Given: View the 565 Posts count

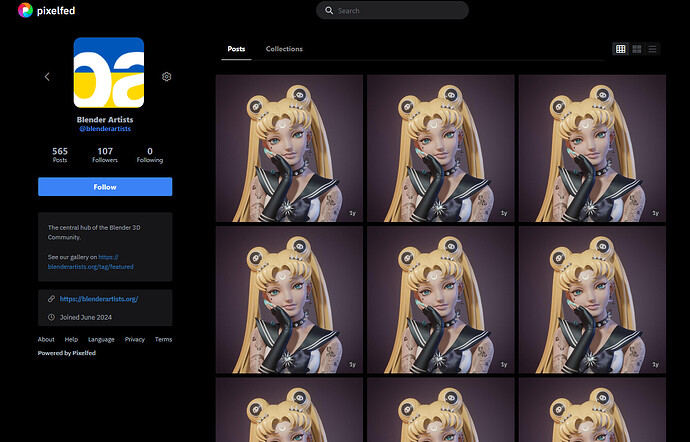Looking at the screenshot, I should coord(60,155).
